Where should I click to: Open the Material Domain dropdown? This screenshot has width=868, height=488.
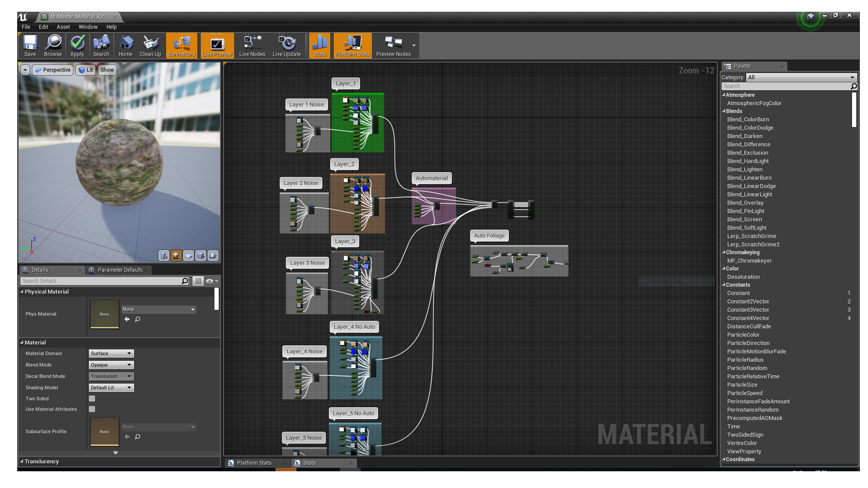tap(111, 353)
